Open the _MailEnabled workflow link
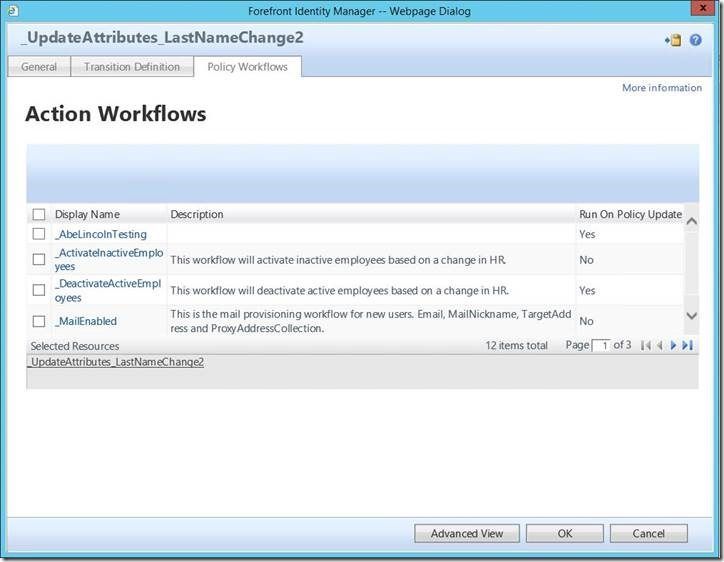The image size is (724, 562). [x=86, y=321]
